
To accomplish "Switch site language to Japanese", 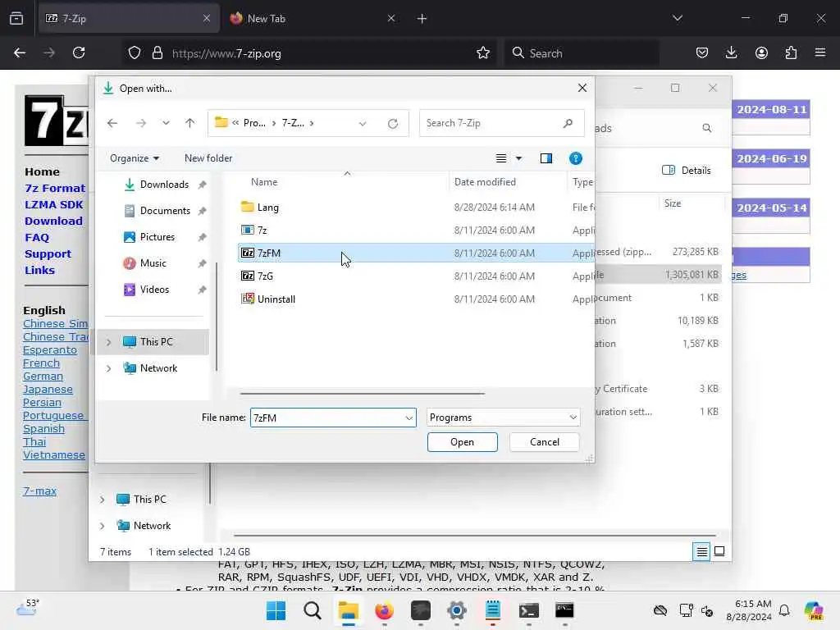I will pyautogui.click(x=48, y=390).
